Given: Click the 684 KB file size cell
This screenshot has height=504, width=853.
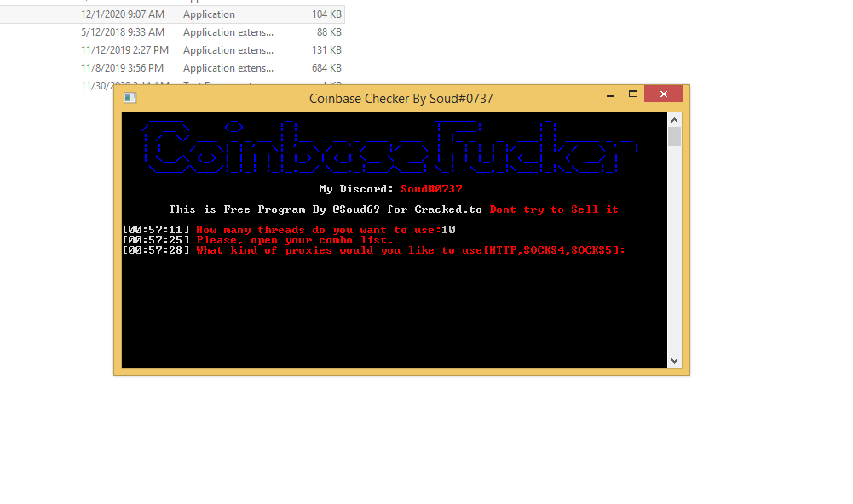Looking at the screenshot, I should (x=326, y=68).
